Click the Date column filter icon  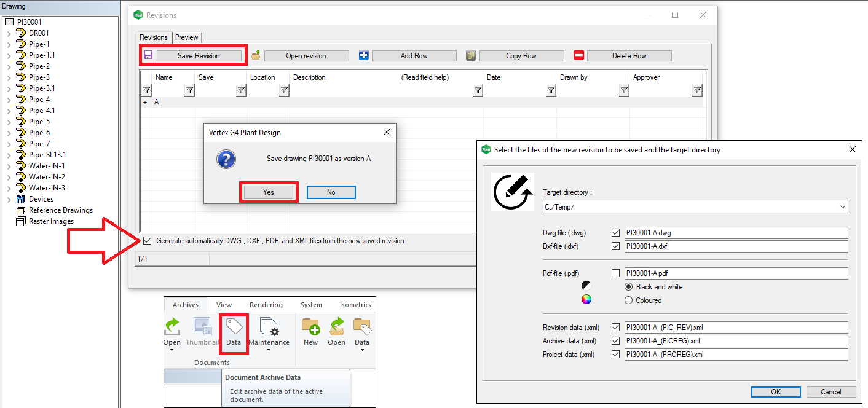(551, 90)
